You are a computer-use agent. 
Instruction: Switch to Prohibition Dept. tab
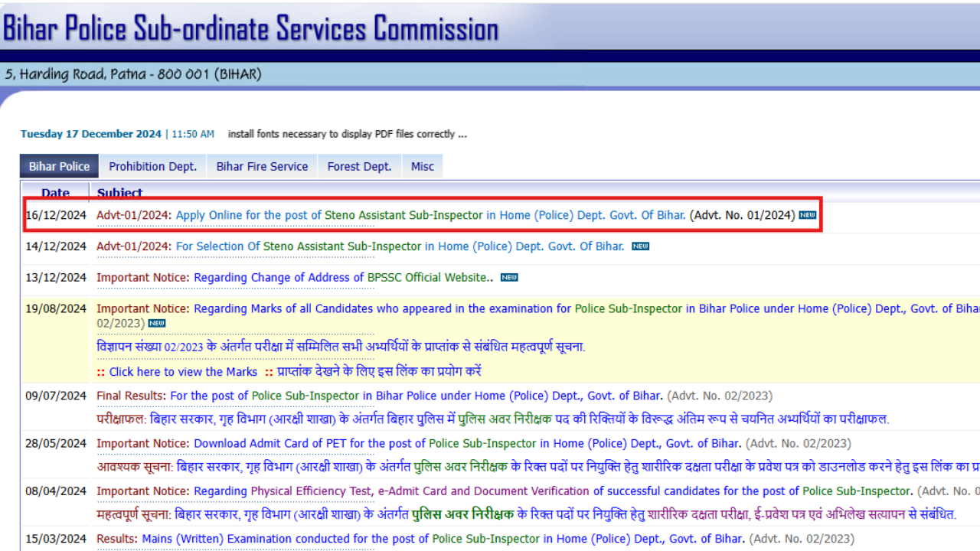(x=152, y=166)
